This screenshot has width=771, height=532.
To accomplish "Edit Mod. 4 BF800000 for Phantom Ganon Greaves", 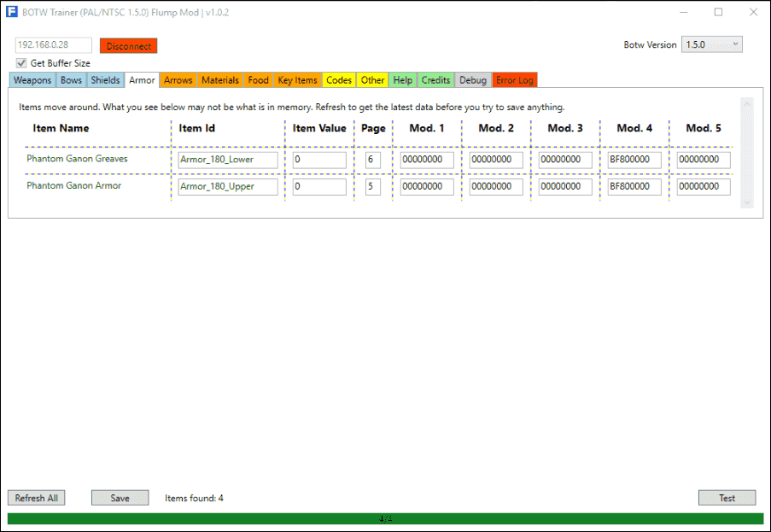I will 634,160.
